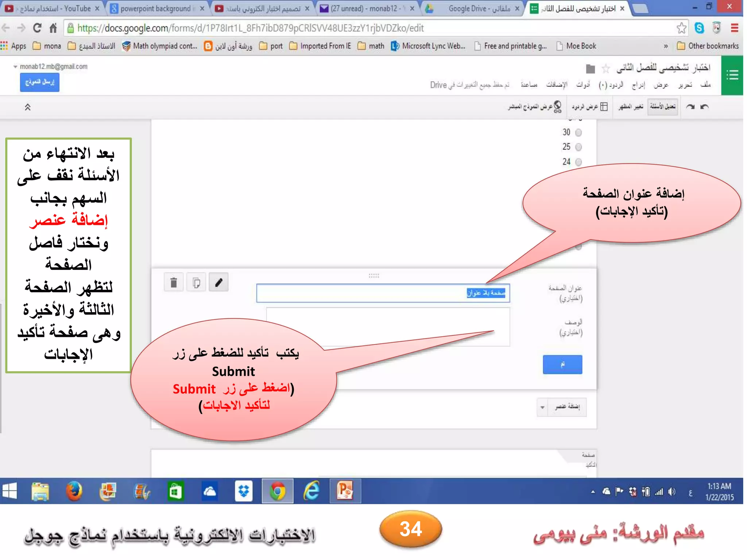Duplicate the page break item

(x=196, y=282)
